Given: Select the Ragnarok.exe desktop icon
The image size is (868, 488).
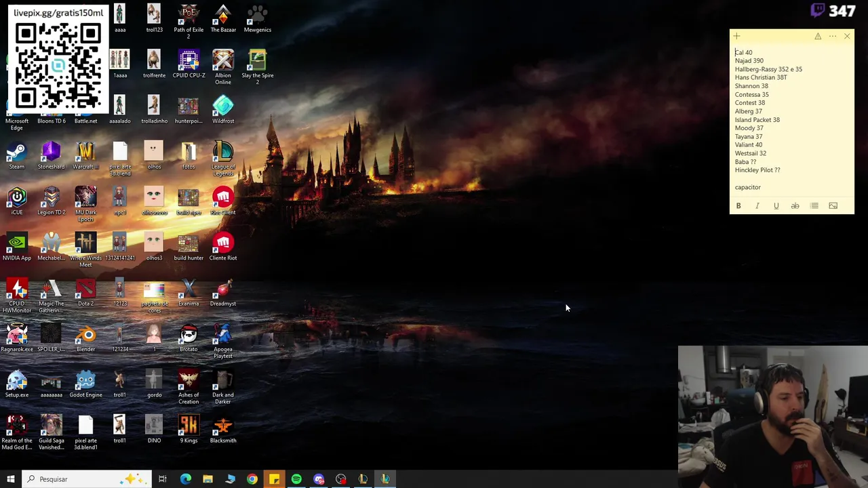Looking at the screenshot, I should tap(17, 338).
